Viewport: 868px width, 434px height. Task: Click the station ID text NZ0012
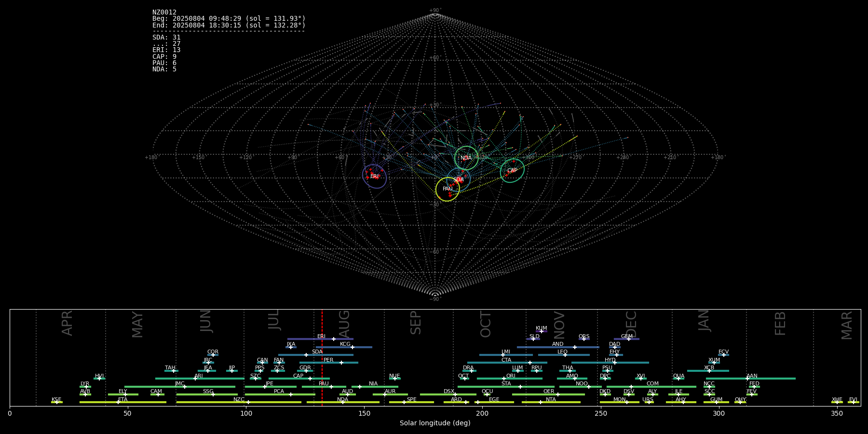point(164,13)
